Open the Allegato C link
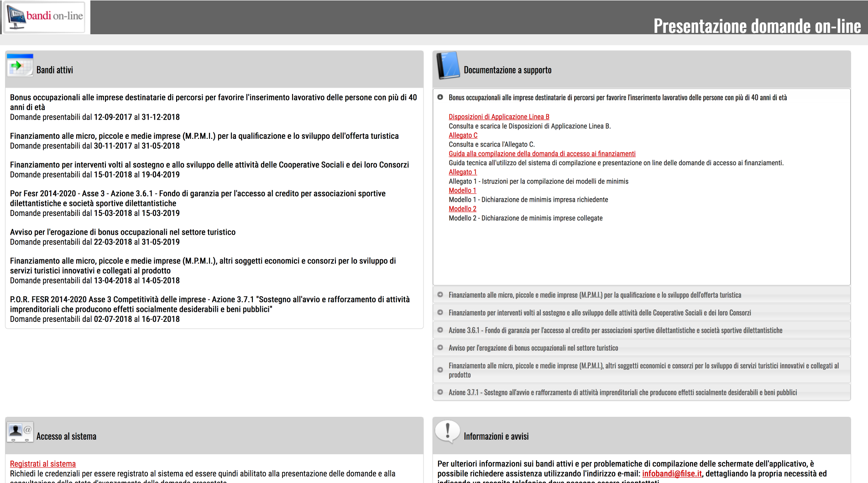The height and width of the screenshot is (483, 868). [x=463, y=136]
